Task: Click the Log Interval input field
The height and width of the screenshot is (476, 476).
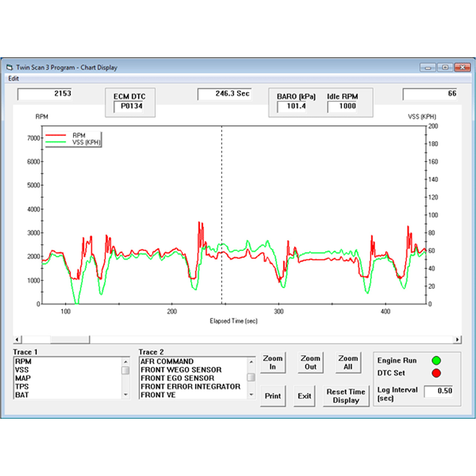Action: point(438,391)
